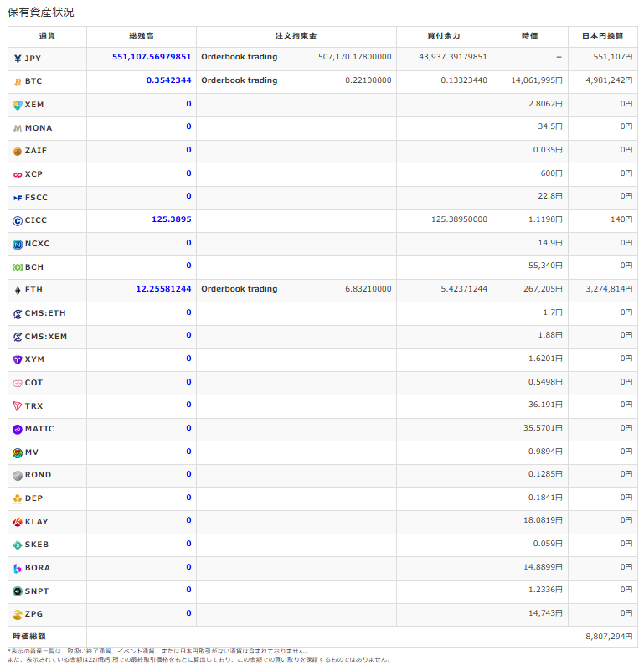This screenshot has height=671, width=644.
Task: Select ETH locked amount 6.83210000
Action: [x=368, y=289]
